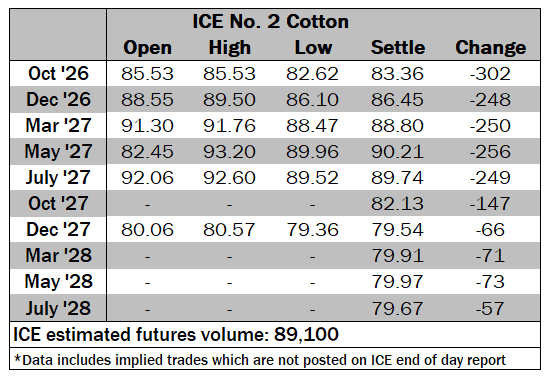Click the May '27 high value 93.20

229,152
